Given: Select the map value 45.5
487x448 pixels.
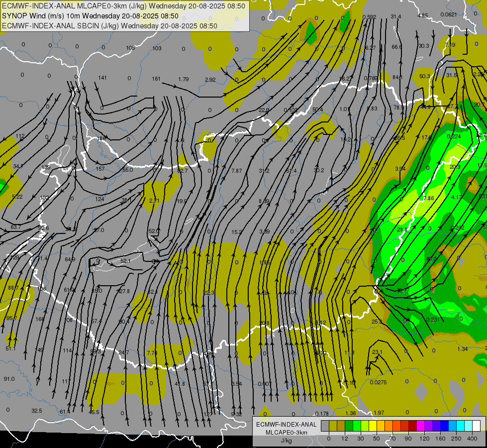Looking at the screenshot, I should pos(94,412).
